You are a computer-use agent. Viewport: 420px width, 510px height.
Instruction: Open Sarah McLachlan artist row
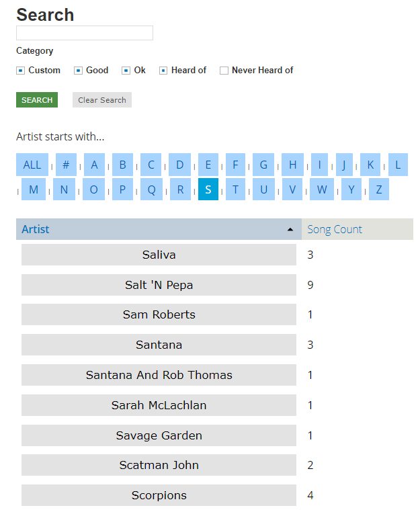tap(159, 405)
